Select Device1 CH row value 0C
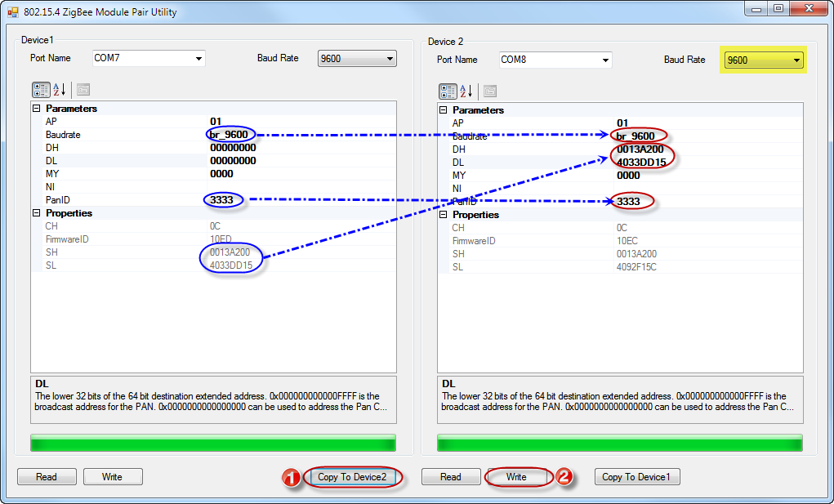Image resolution: width=834 pixels, height=504 pixels. [x=215, y=226]
